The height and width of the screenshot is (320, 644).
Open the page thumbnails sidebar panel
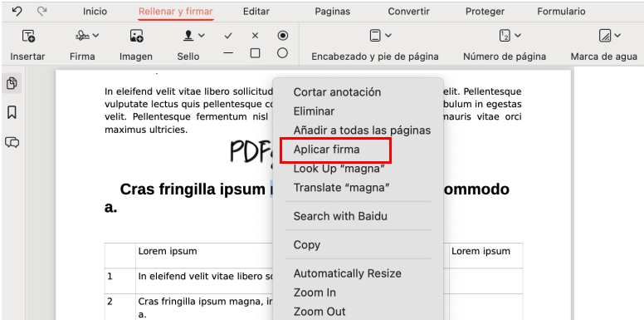12,84
